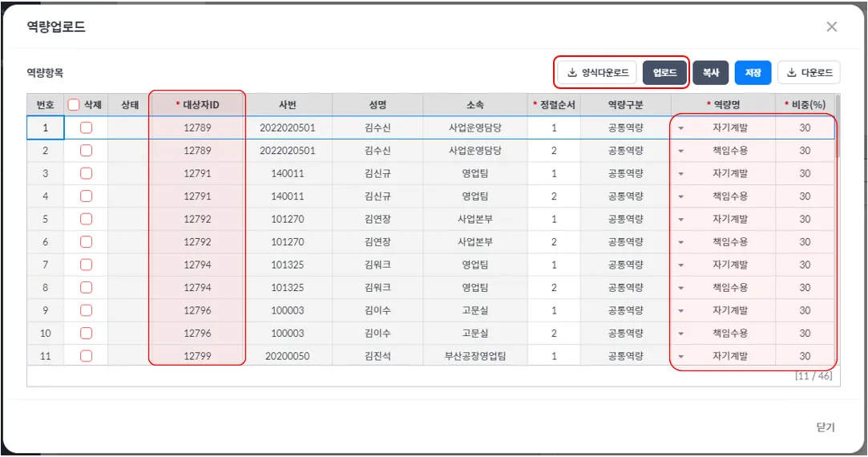Open 역량명 dropdown arrow in row 9
This screenshot has height=457, width=868.
pos(681,311)
